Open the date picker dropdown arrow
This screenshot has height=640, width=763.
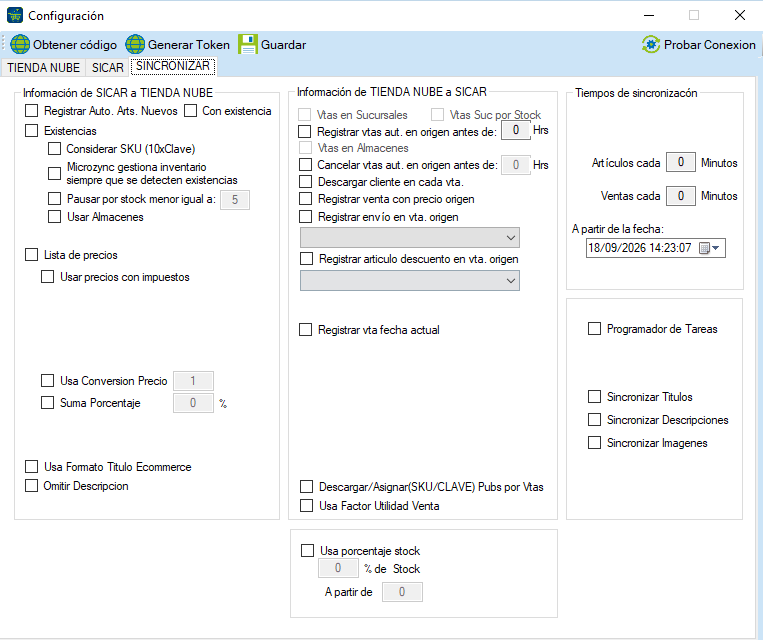tap(716, 248)
